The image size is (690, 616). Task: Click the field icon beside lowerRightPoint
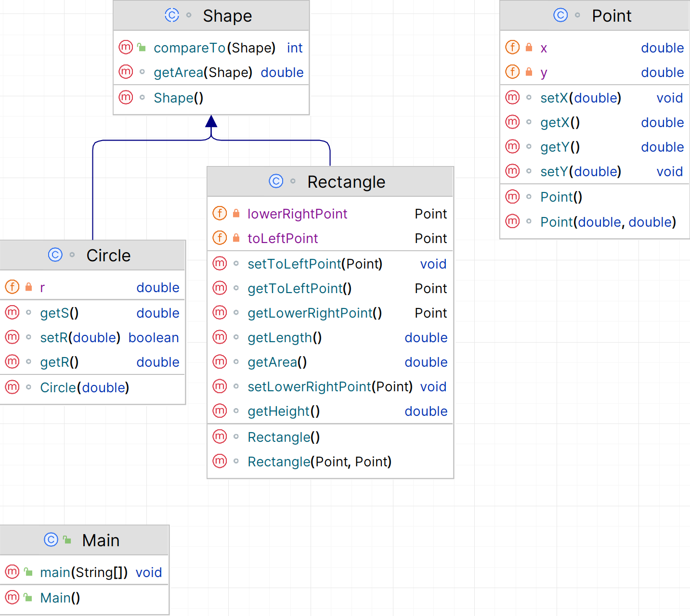coord(220,213)
